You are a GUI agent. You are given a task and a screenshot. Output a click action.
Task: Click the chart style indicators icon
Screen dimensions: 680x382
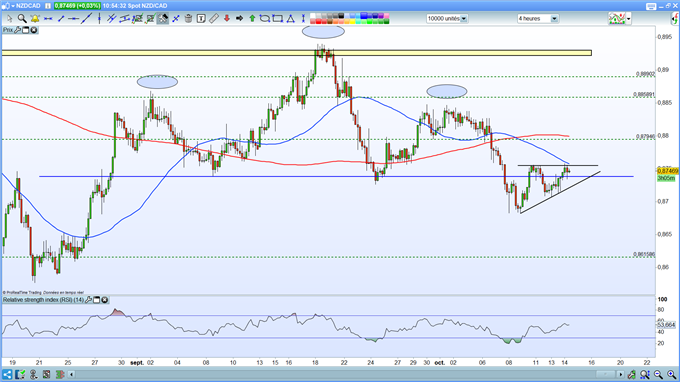[617, 19]
